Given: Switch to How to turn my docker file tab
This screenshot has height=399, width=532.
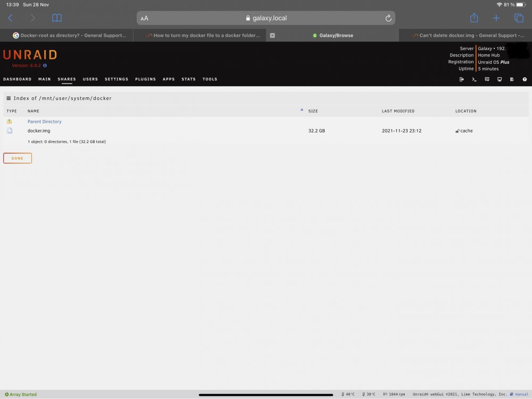Looking at the screenshot, I should (x=203, y=35).
